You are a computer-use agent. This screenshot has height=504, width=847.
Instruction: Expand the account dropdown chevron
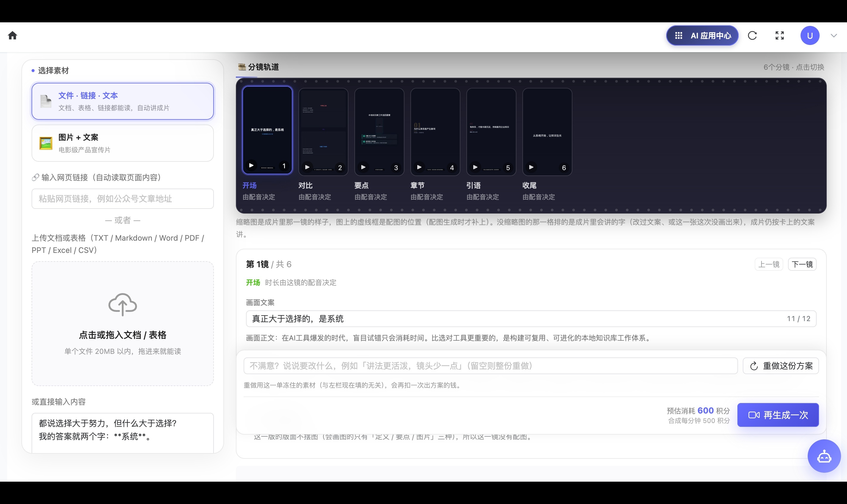(x=834, y=36)
